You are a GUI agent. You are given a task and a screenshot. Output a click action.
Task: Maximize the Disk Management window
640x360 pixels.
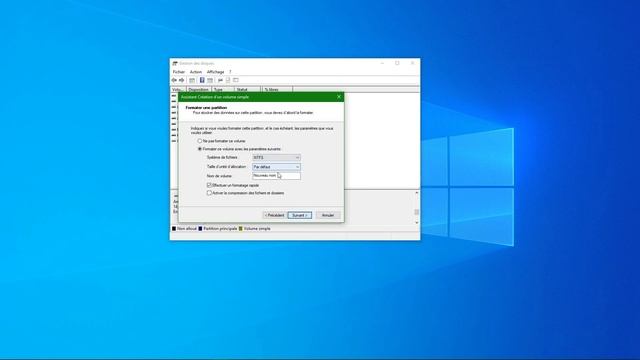coord(397,64)
